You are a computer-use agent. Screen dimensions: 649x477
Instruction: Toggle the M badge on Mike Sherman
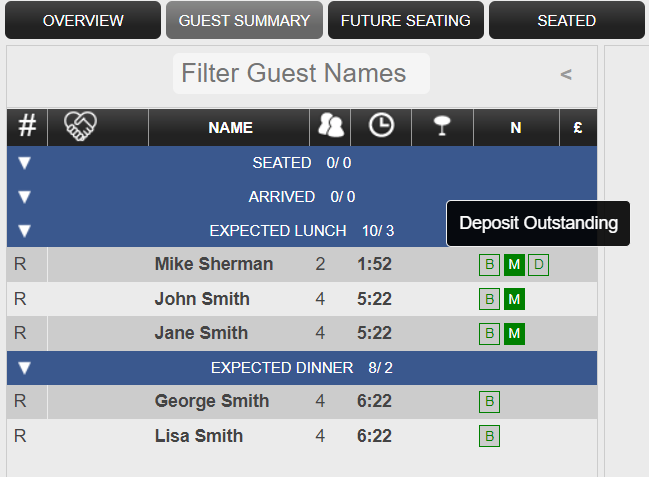click(x=514, y=265)
